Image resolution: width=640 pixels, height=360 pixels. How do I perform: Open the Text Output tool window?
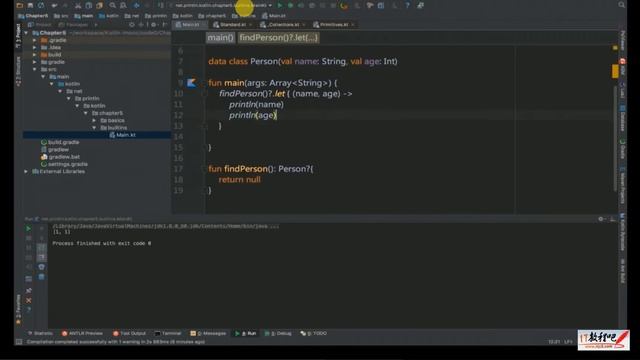click(x=129, y=333)
